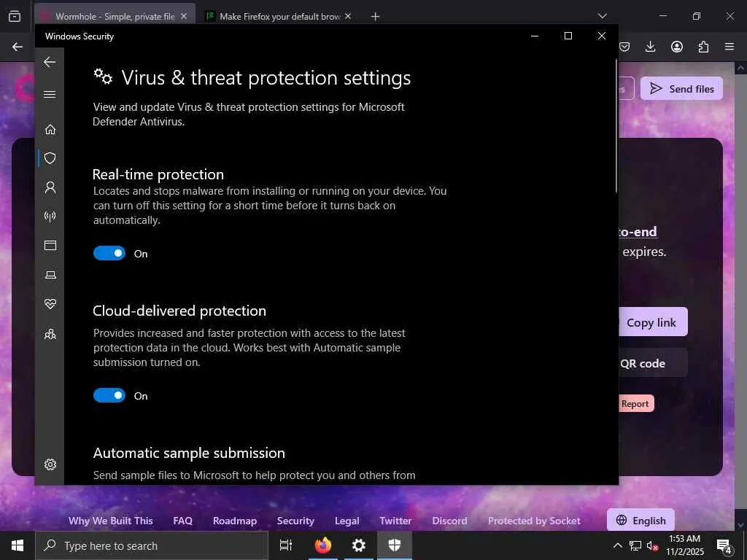Click Send files button on Wormhole
The height and width of the screenshot is (560, 747).
[681, 88]
